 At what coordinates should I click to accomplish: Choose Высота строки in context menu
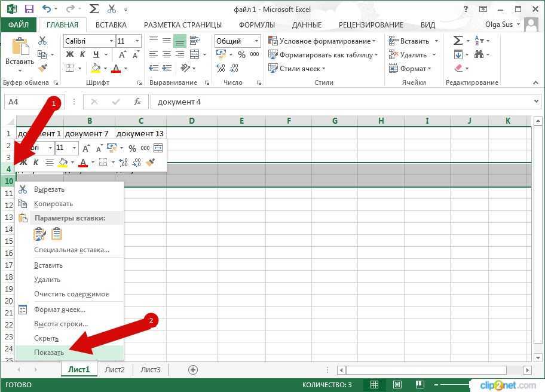pos(69,324)
